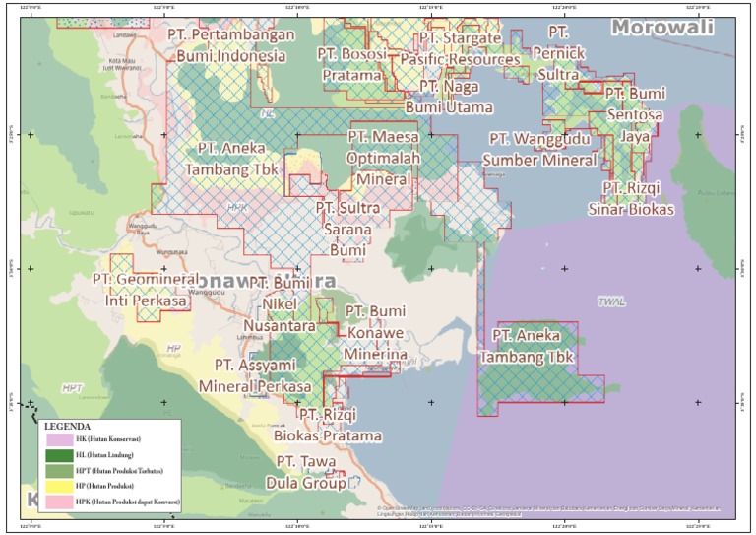The width and height of the screenshot is (756, 535).
Task: Click the HPK pink legend swatch
Action: (x=60, y=502)
